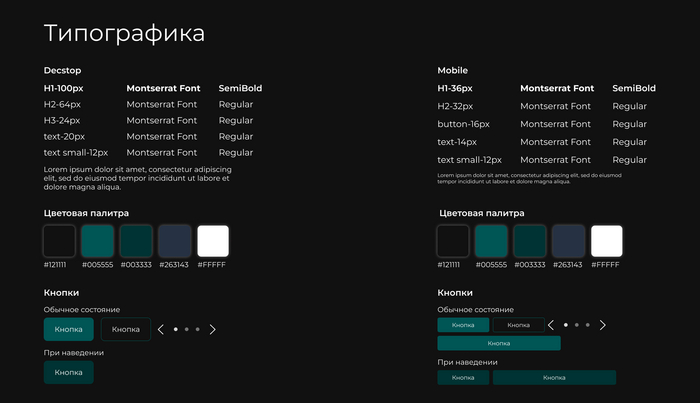Choose the #263143 swatch in Mobile palette
The height and width of the screenshot is (403, 700).
coord(569,241)
